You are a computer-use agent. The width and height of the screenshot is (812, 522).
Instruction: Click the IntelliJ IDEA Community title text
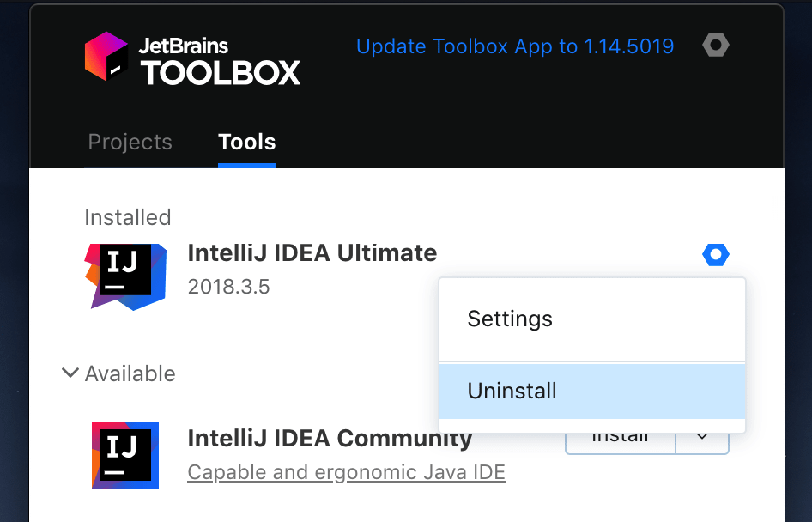[330, 438]
